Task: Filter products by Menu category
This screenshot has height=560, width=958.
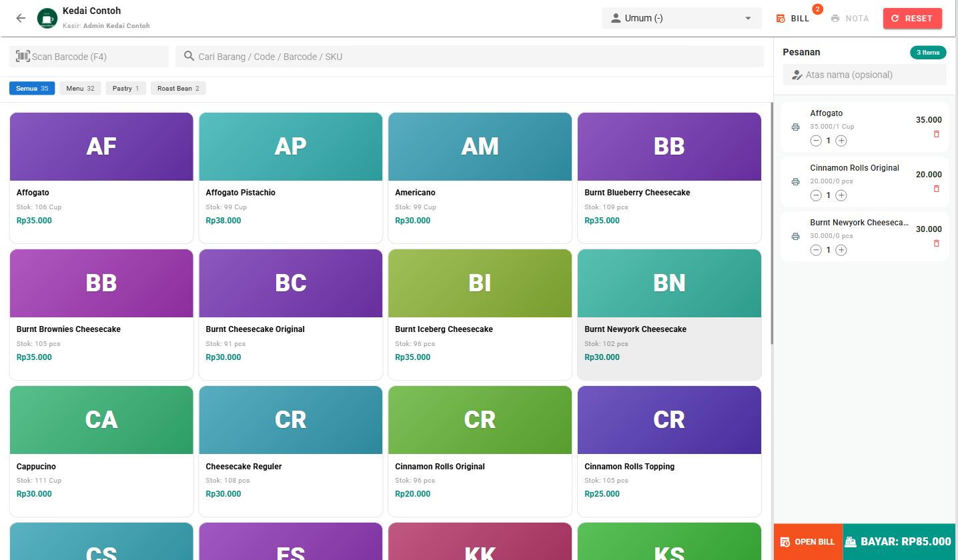Action: [x=80, y=88]
